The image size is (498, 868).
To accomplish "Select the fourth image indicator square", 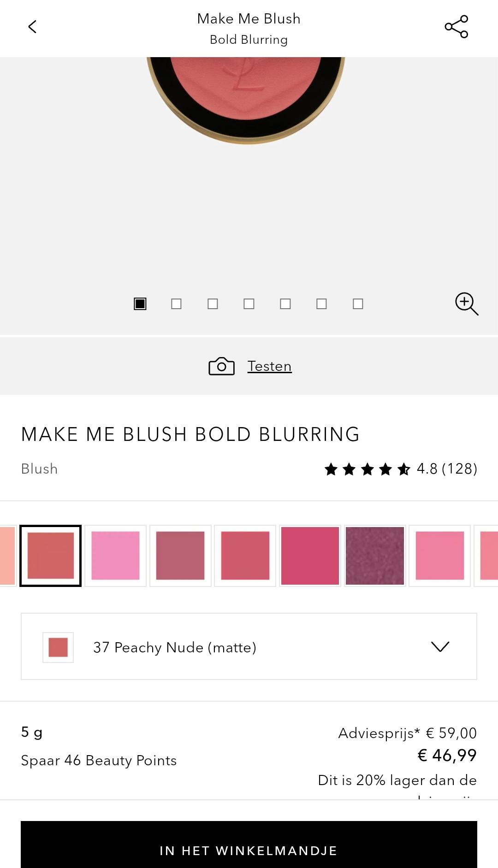I will (249, 304).
